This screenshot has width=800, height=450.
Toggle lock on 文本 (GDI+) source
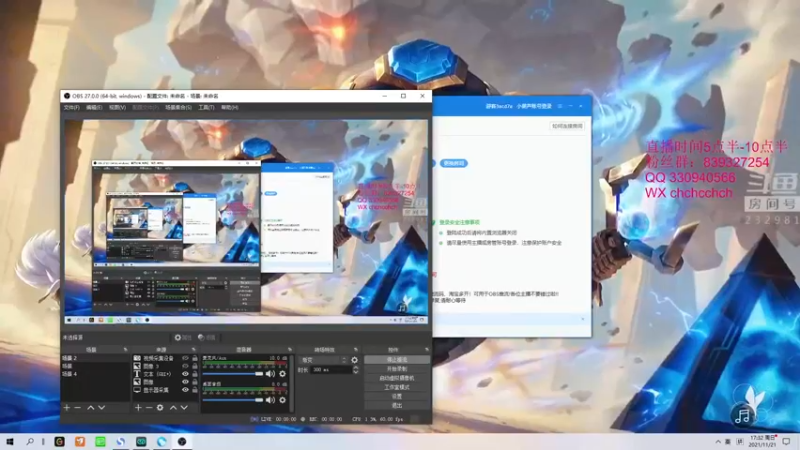point(194,374)
